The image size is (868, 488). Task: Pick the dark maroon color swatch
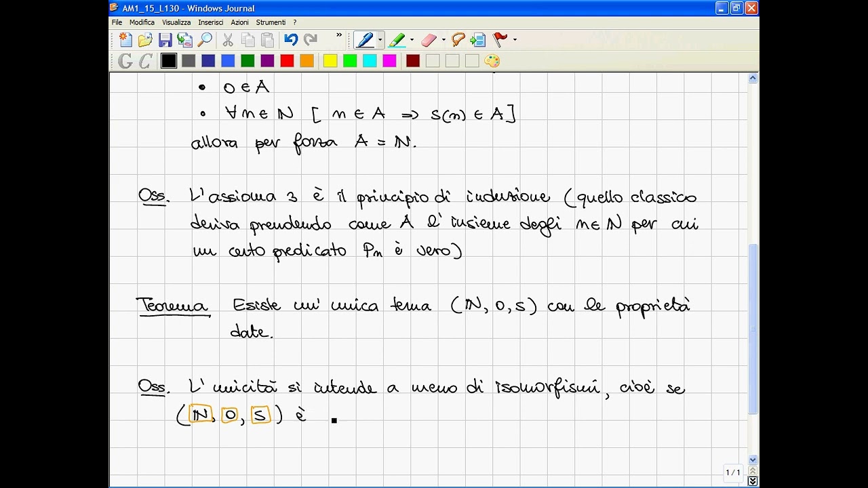pos(413,61)
